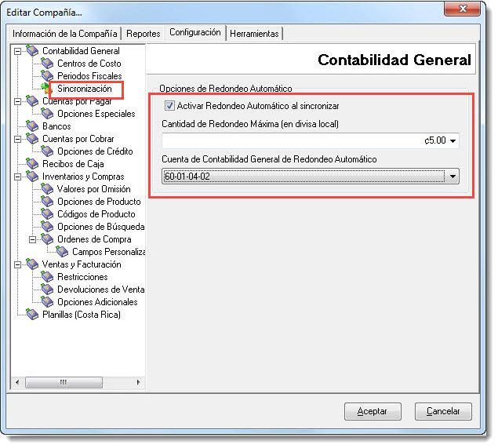498x448 pixels.
Task: Select Devoluciones de Venta tree item
Action: 100,290
